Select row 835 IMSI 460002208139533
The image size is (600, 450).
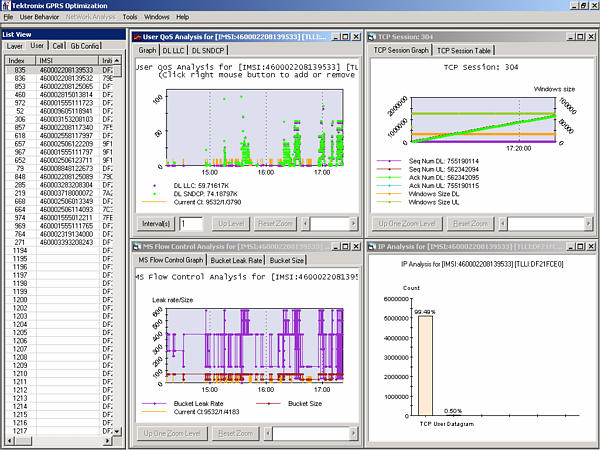tap(59, 70)
